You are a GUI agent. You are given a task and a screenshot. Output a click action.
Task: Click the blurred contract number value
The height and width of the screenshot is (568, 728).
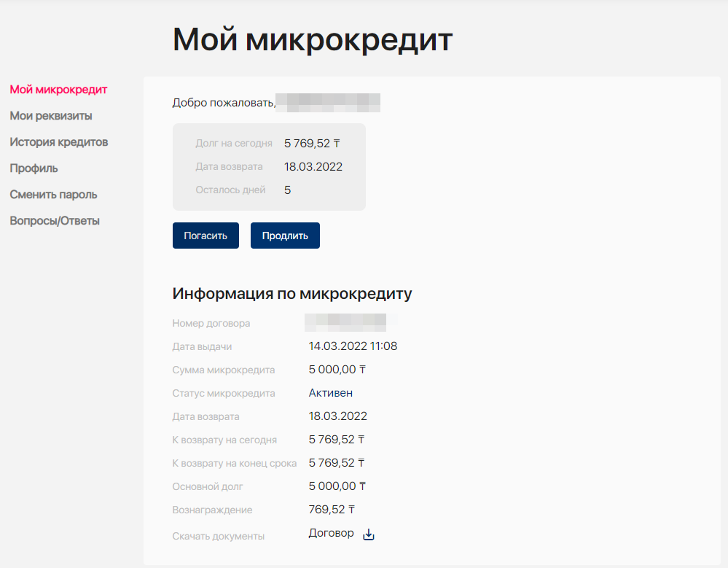(350, 321)
